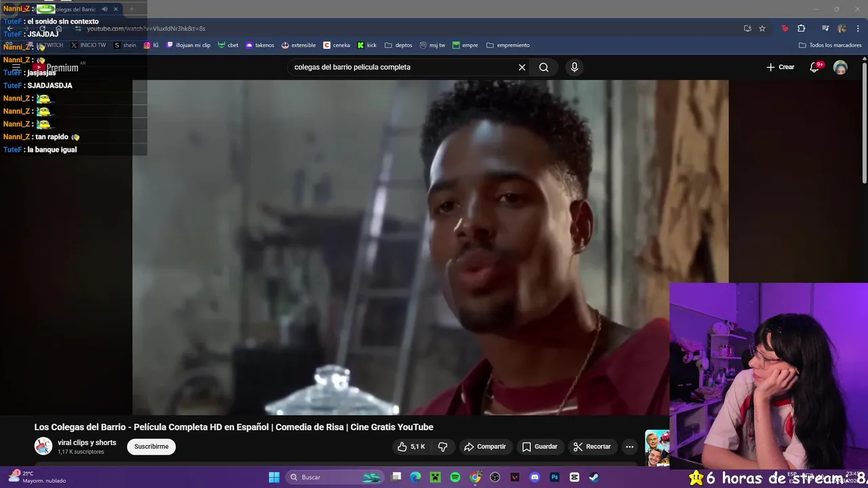Image resolution: width=868 pixels, height=488 pixels.
Task: Like the video with 5,1 K
Action: pyautogui.click(x=412, y=447)
